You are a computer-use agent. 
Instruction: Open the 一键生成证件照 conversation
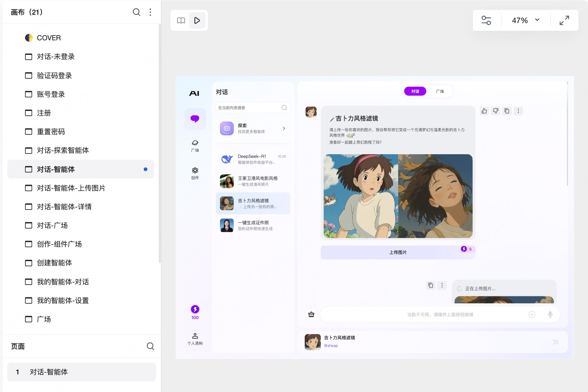(253, 225)
